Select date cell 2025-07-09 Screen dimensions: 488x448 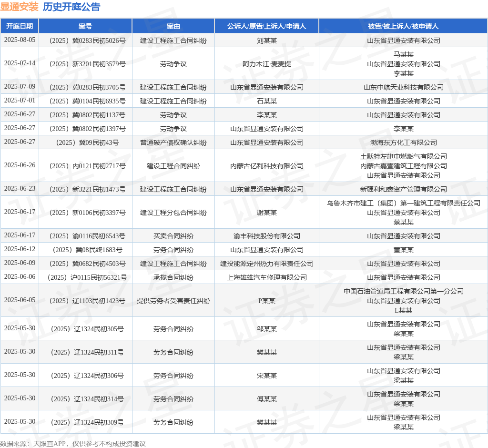[20, 87]
